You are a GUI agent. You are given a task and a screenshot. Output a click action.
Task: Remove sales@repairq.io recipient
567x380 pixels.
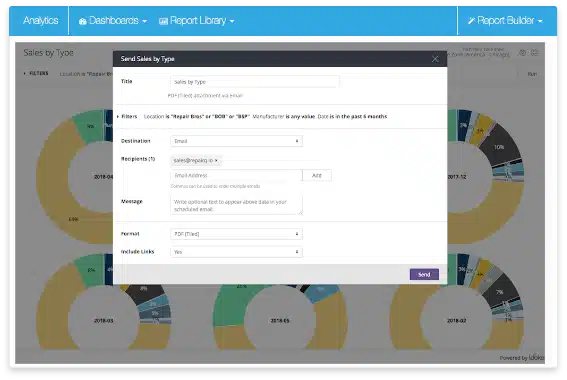[x=216, y=161]
